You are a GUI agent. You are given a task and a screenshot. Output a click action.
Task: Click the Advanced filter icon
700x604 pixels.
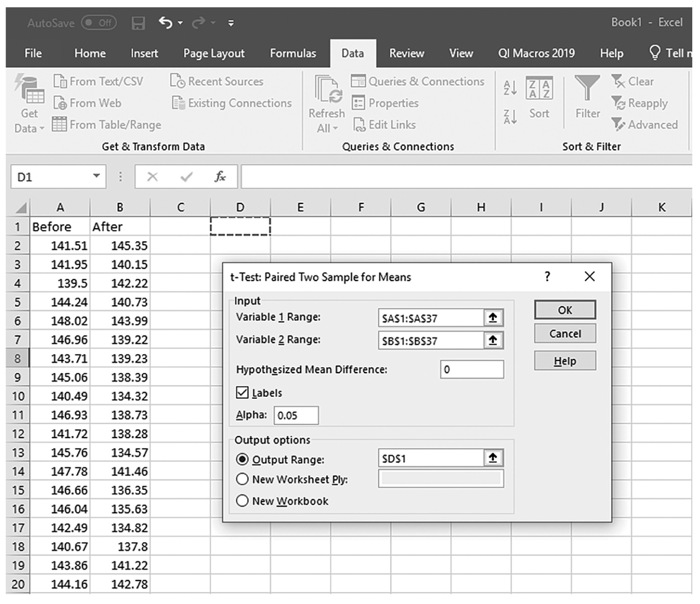[x=618, y=124]
